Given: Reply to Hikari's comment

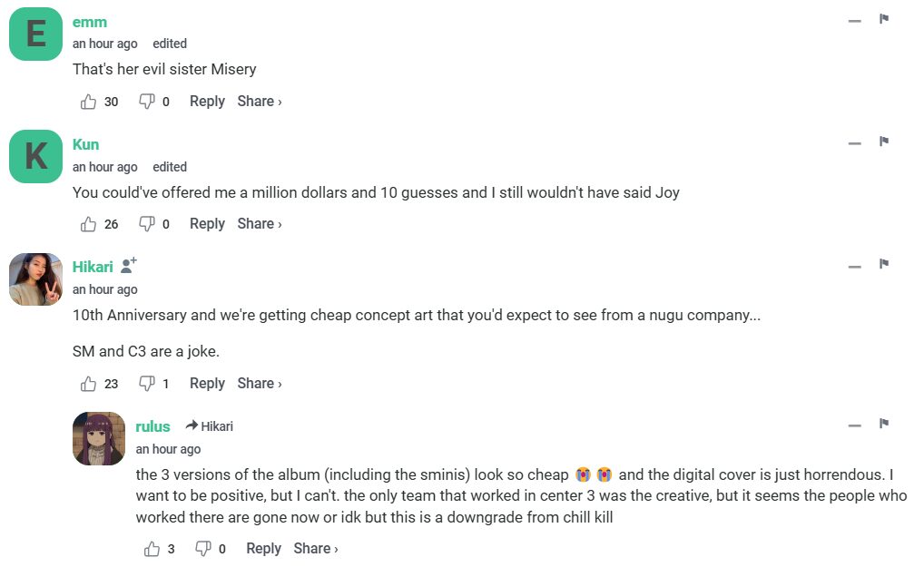Looking at the screenshot, I should [x=207, y=384].
